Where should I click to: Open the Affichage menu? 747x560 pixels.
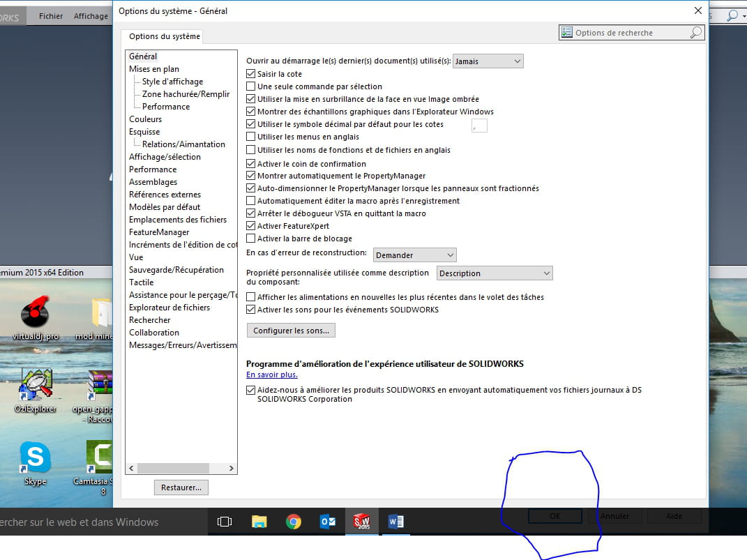(91, 16)
